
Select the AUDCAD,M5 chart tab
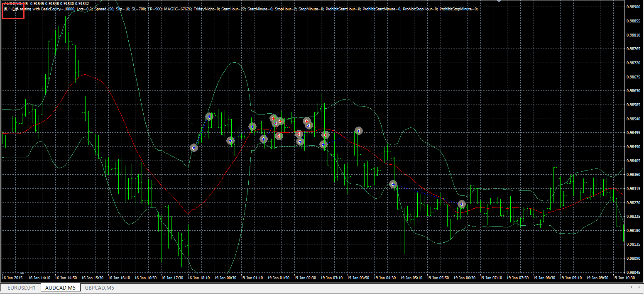[61, 288]
